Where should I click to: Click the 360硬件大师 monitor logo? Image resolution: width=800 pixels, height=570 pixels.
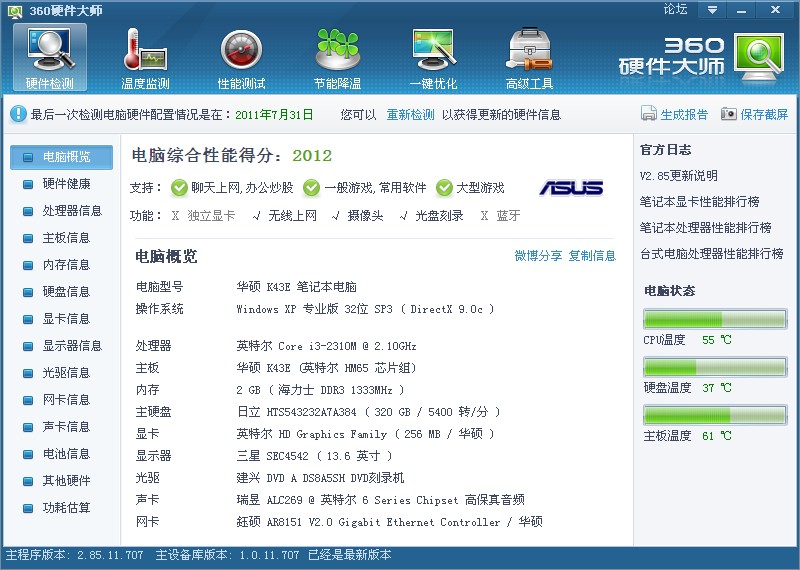(759, 56)
